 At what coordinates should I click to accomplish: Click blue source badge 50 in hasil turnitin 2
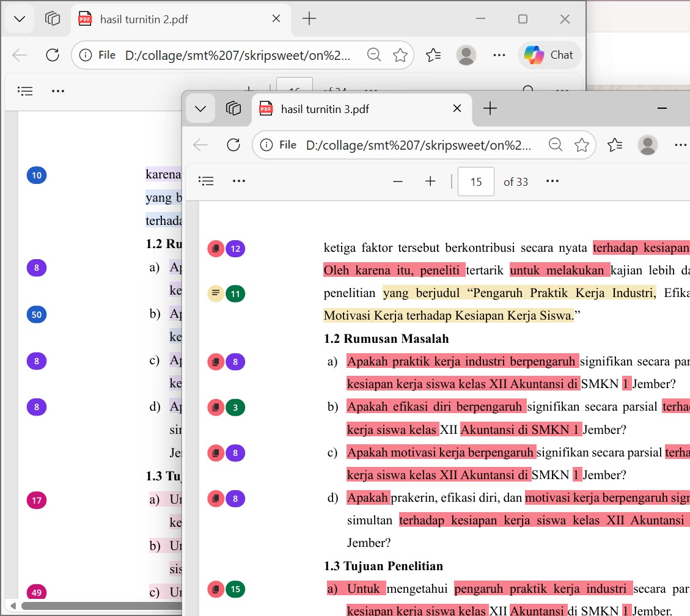pyautogui.click(x=37, y=315)
